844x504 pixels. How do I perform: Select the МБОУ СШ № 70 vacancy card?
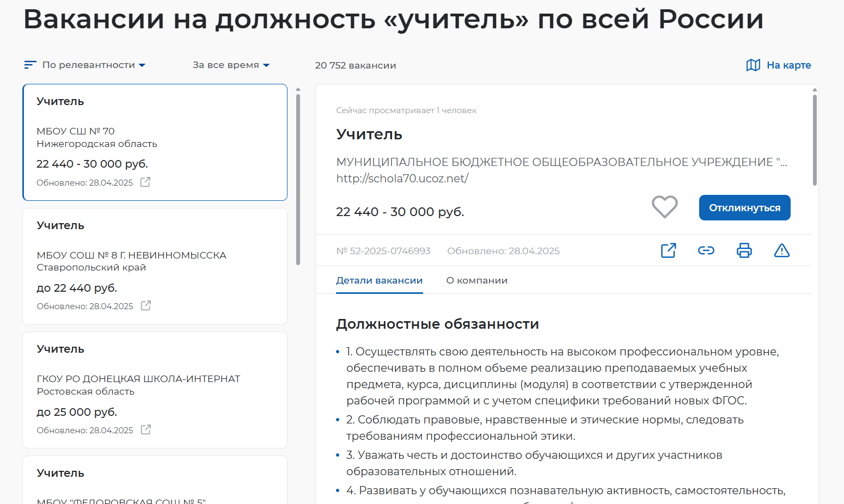155,142
